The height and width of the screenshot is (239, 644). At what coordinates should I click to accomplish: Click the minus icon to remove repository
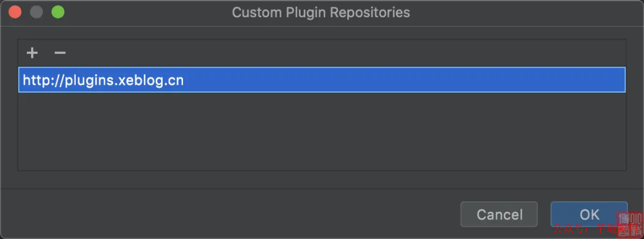tap(60, 53)
